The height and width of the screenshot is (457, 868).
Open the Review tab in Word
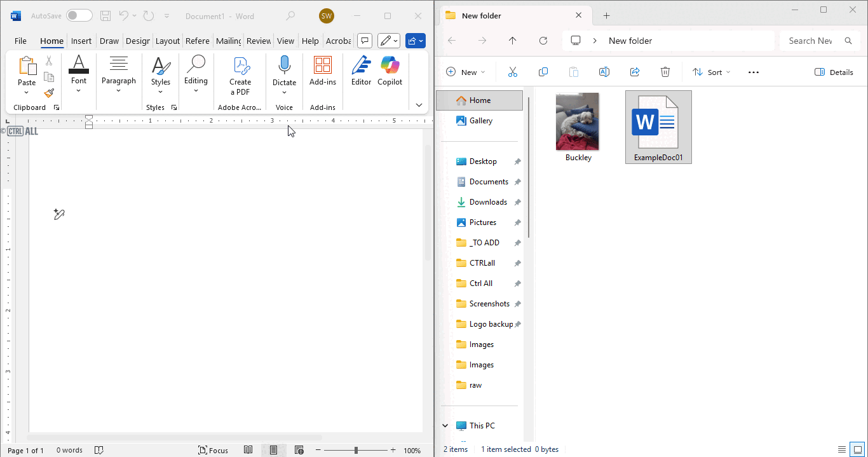click(258, 40)
